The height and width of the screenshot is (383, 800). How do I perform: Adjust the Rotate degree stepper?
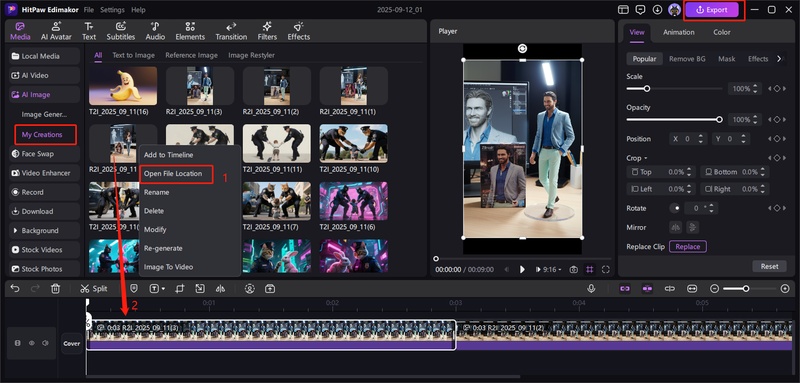tap(712, 208)
